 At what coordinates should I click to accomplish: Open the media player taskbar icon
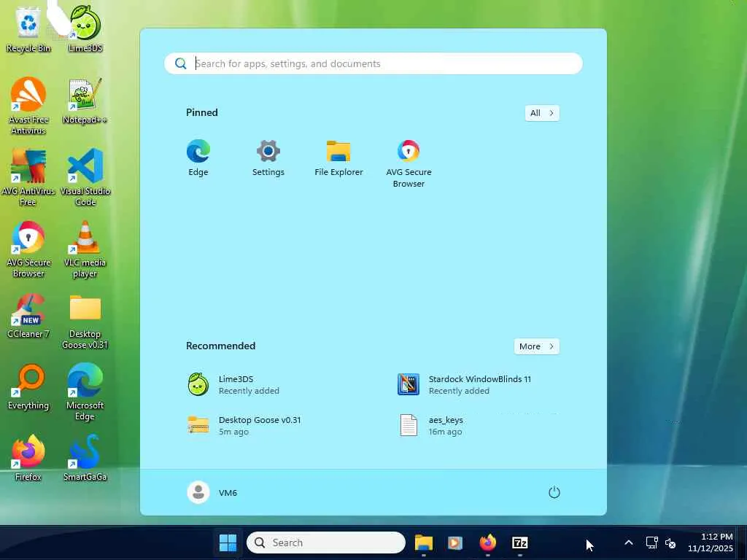[x=455, y=542]
